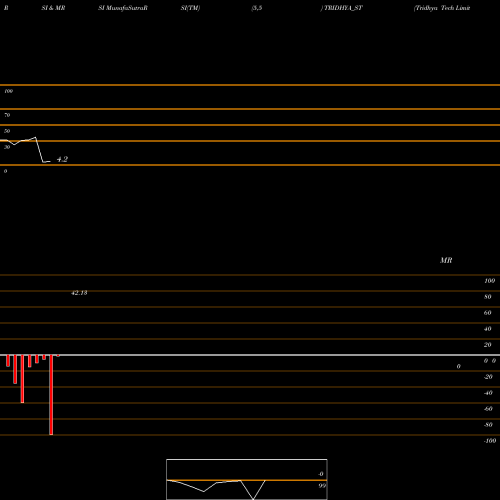
Task: Click the RSI 100 level label
Action: pyautogui.click(x=8, y=91)
